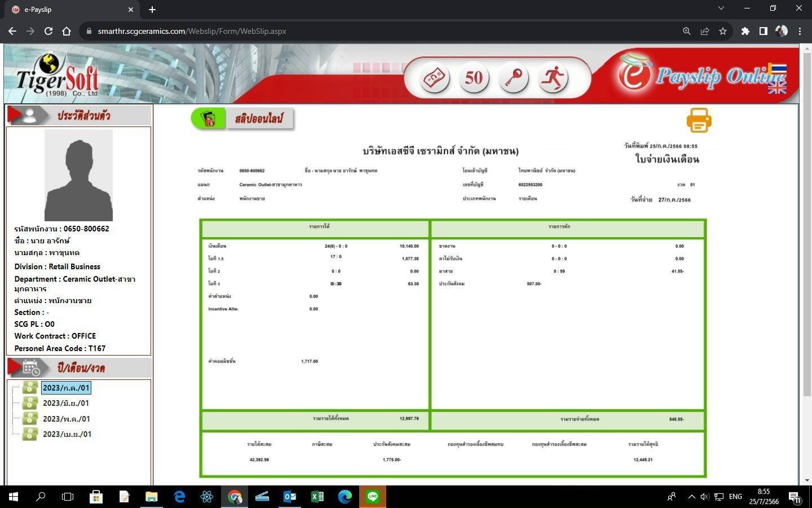
Task: Select payslip period 2023/มิ.ย./01
Action: click(66, 403)
